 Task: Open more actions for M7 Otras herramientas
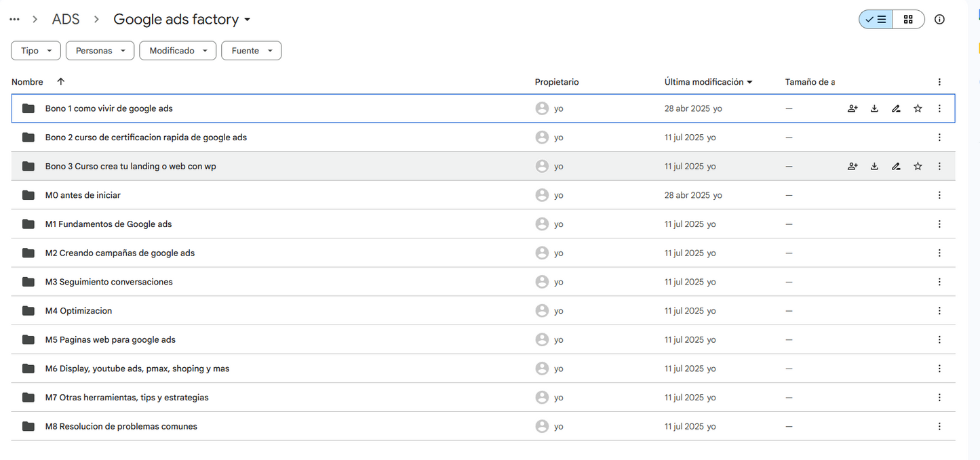[x=939, y=398]
